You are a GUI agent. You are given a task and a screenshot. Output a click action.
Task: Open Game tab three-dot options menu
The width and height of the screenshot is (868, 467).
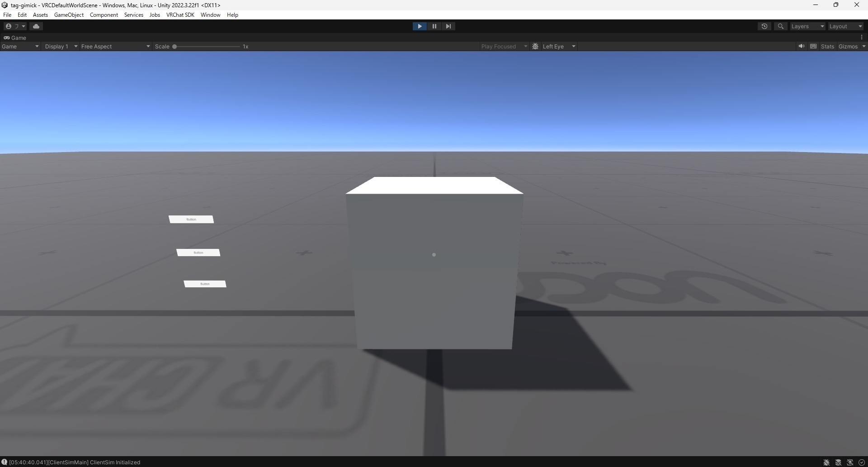(x=862, y=38)
